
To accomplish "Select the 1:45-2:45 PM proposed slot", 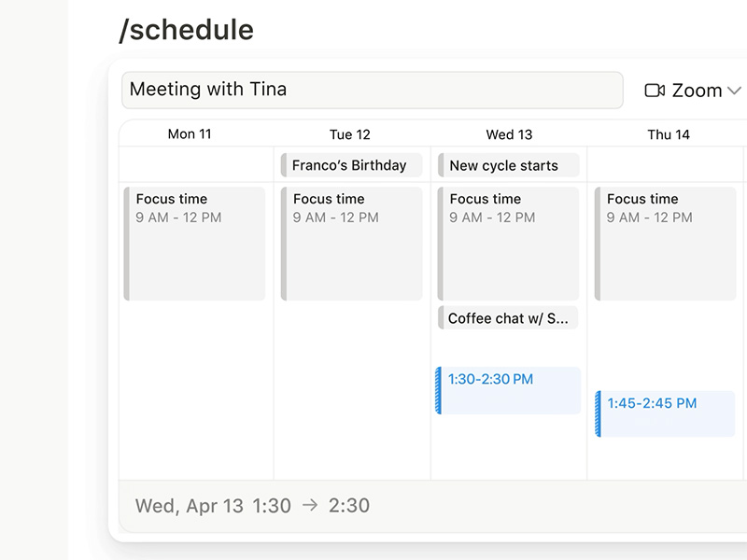I will (666, 413).
